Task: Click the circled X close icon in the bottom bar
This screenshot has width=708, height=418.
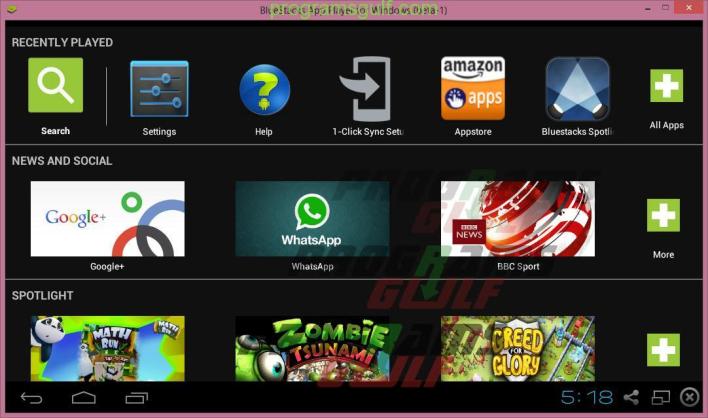Action: tap(689, 397)
